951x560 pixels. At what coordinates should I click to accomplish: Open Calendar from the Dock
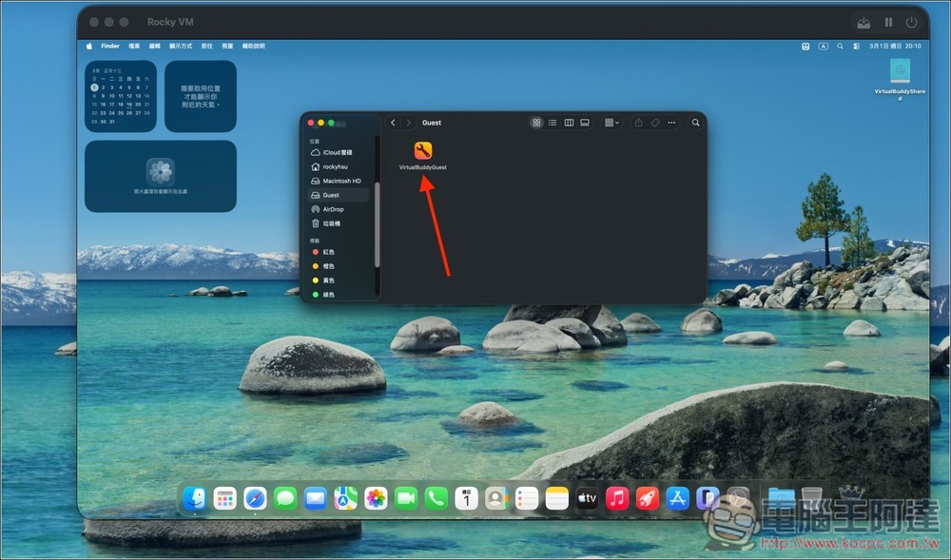[x=466, y=499]
